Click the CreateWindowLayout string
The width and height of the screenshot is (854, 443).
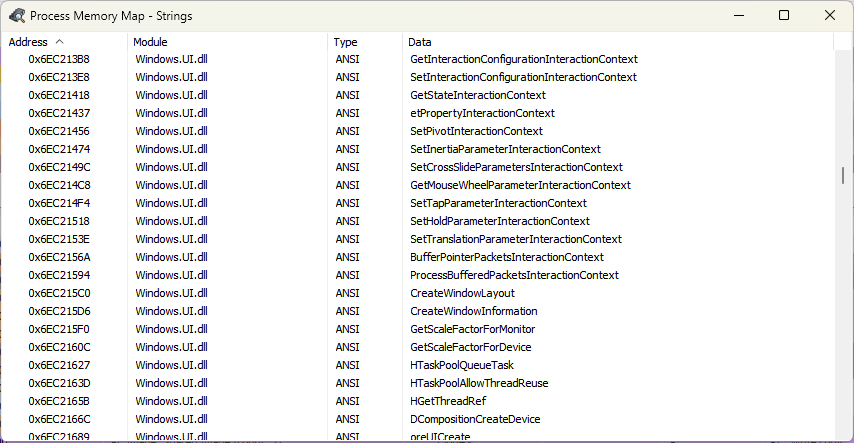click(462, 293)
